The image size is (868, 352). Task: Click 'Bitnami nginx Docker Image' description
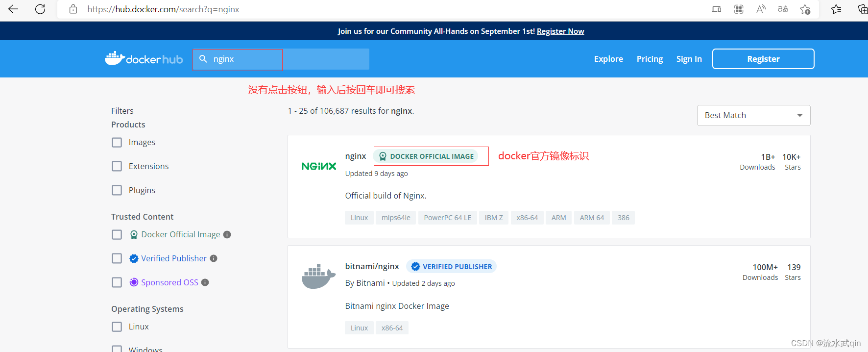coord(397,306)
